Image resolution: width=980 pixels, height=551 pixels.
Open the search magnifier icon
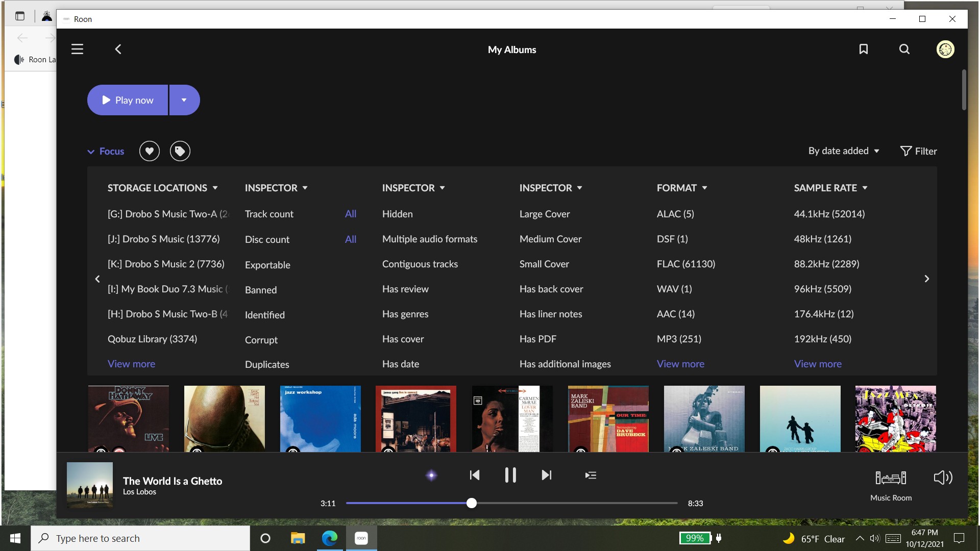[904, 49]
